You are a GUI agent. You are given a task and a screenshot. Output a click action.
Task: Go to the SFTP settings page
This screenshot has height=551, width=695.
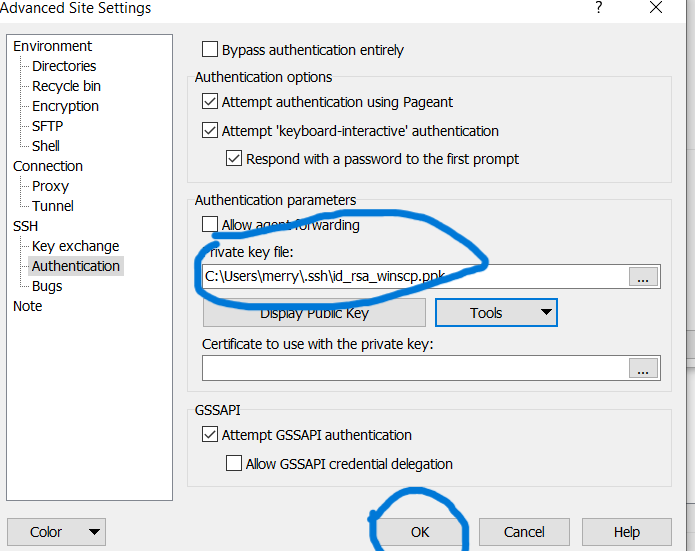click(47, 126)
